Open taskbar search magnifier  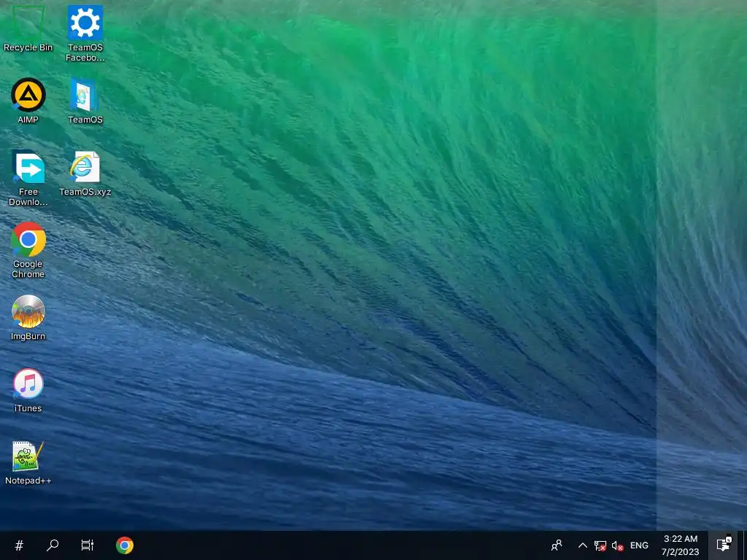(x=53, y=545)
